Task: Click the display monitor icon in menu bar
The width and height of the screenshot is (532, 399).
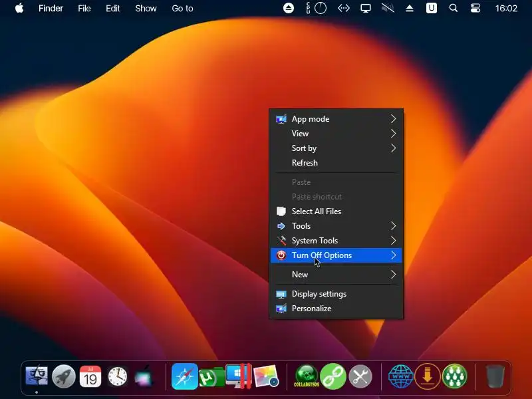Action: pos(365,8)
